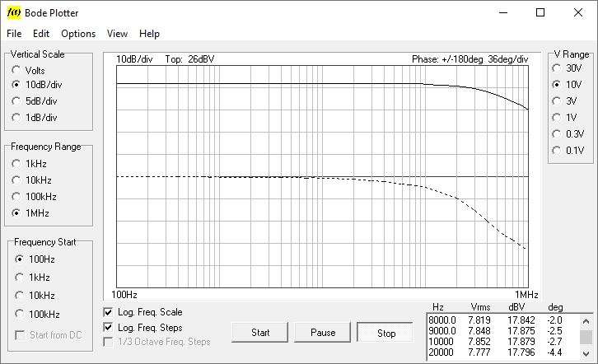Select 5dB/div vertical scale
Image resolution: width=598 pixels, height=364 pixels.
(16, 101)
